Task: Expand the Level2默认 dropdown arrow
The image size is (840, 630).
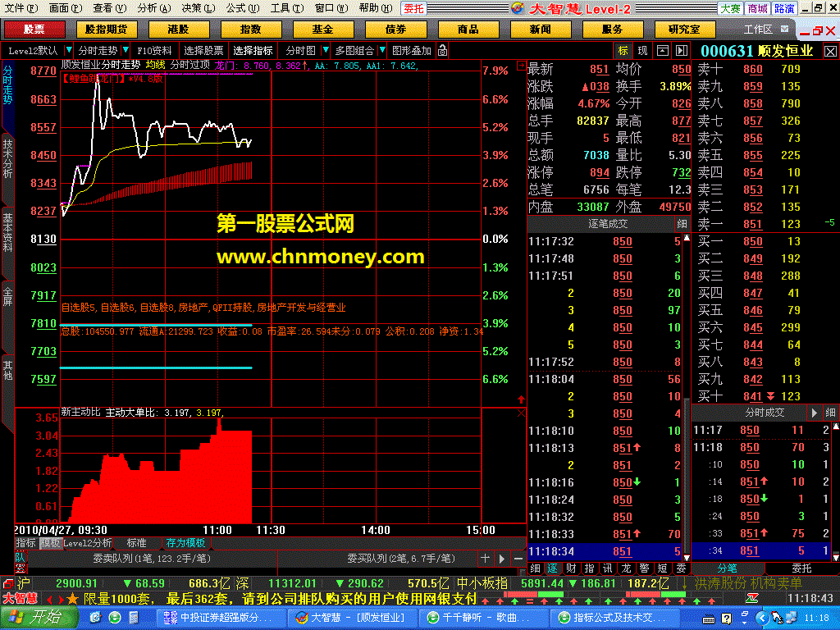Action: click(69, 50)
